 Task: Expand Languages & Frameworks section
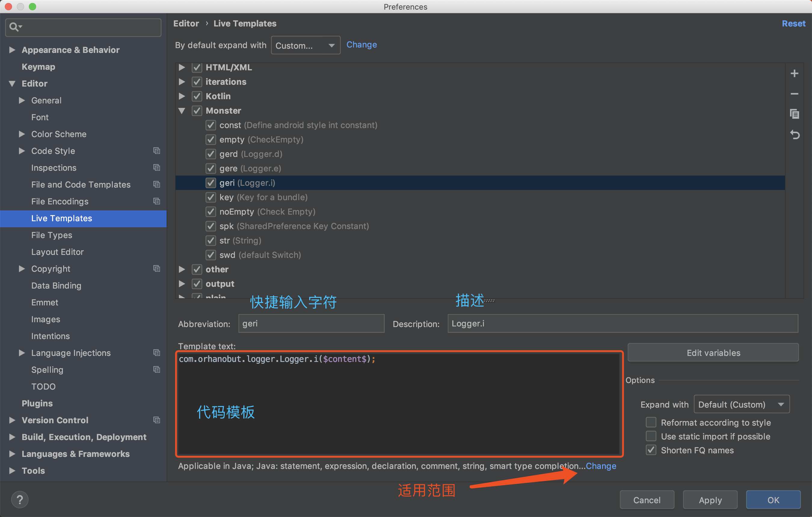tap(12, 454)
